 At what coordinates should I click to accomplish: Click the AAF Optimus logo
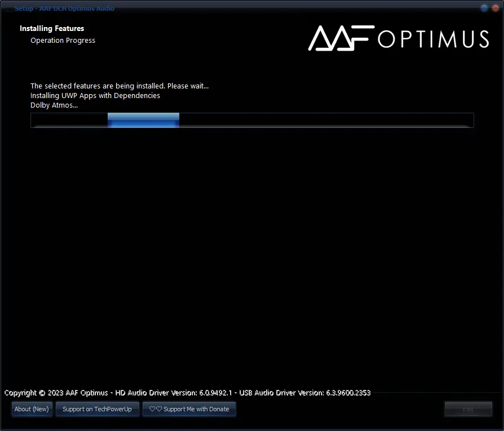397,38
